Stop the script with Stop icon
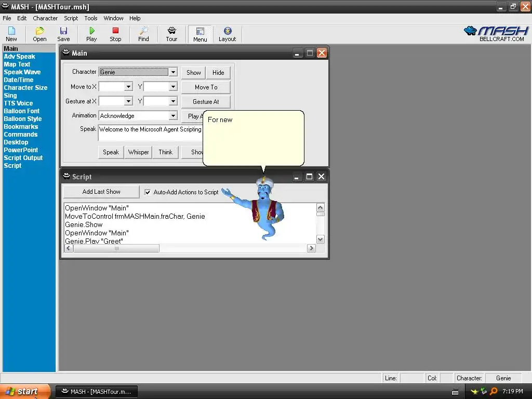The image size is (532, 399). (x=115, y=34)
